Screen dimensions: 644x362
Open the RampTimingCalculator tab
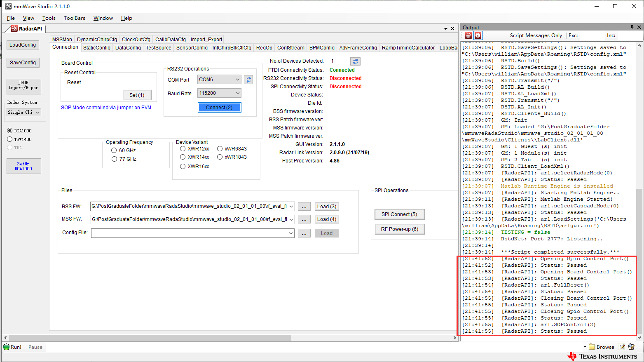(408, 48)
